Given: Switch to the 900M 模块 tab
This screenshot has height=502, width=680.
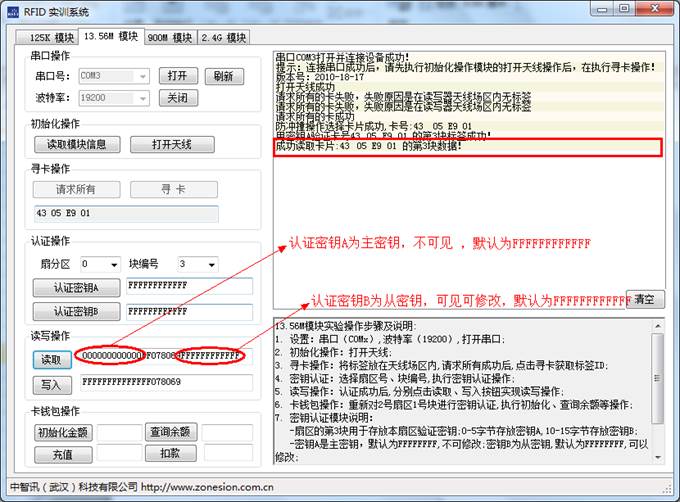Looking at the screenshot, I should [x=170, y=37].
